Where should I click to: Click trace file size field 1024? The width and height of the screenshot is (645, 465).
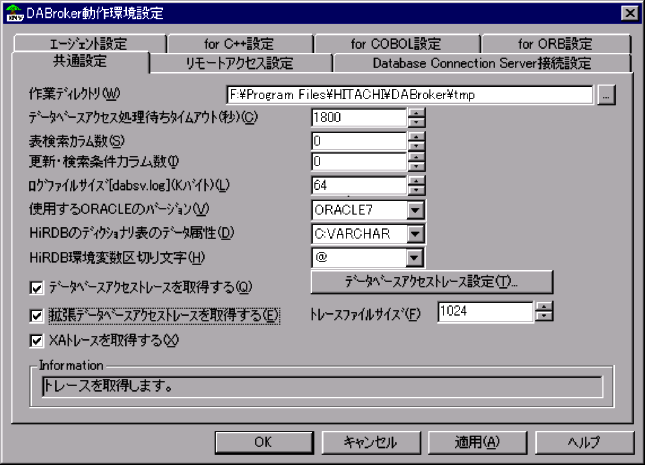485,312
